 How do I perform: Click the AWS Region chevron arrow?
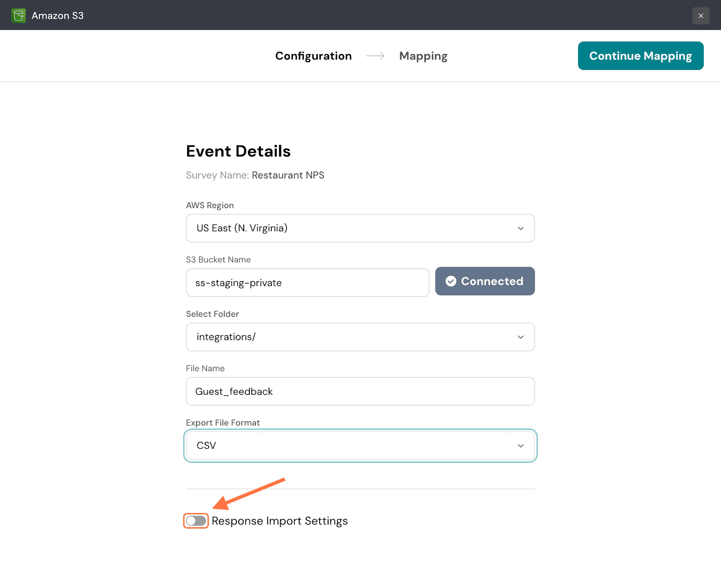pos(520,228)
